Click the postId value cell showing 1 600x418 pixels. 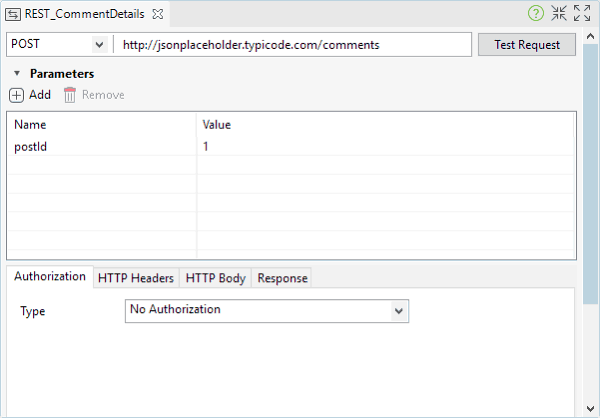(x=385, y=147)
